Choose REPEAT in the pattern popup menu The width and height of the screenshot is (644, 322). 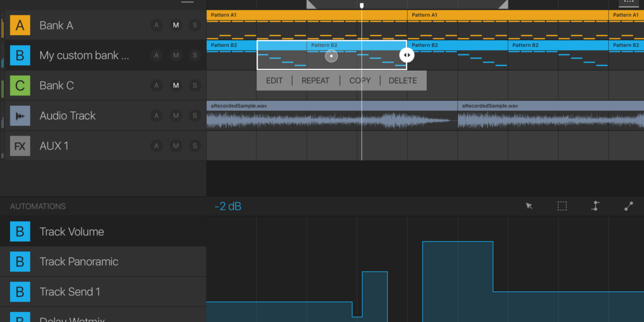tap(315, 81)
